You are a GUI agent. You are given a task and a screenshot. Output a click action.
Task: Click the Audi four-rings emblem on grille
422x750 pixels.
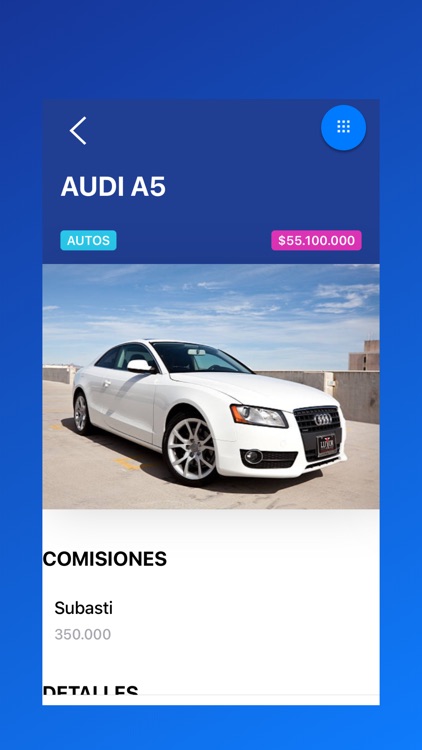click(323, 419)
